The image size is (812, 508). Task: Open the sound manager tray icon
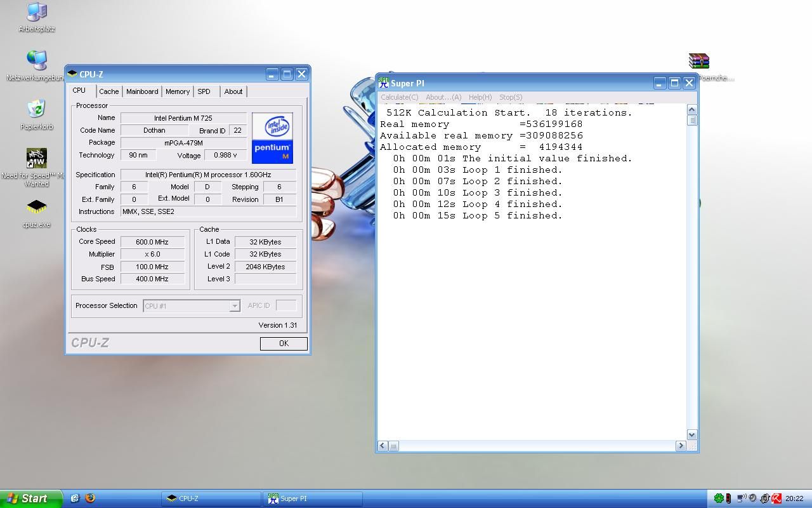click(765, 498)
